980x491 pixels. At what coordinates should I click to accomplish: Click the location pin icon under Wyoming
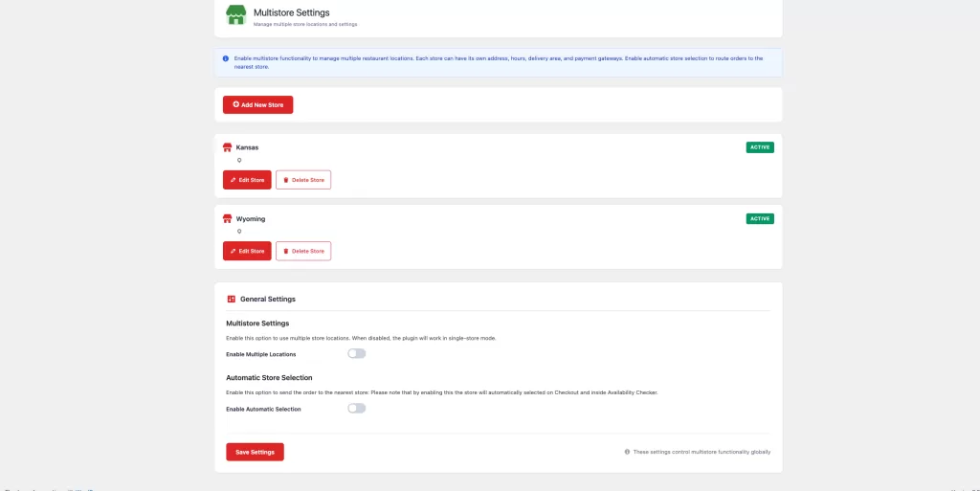pyautogui.click(x=238, y=232)
